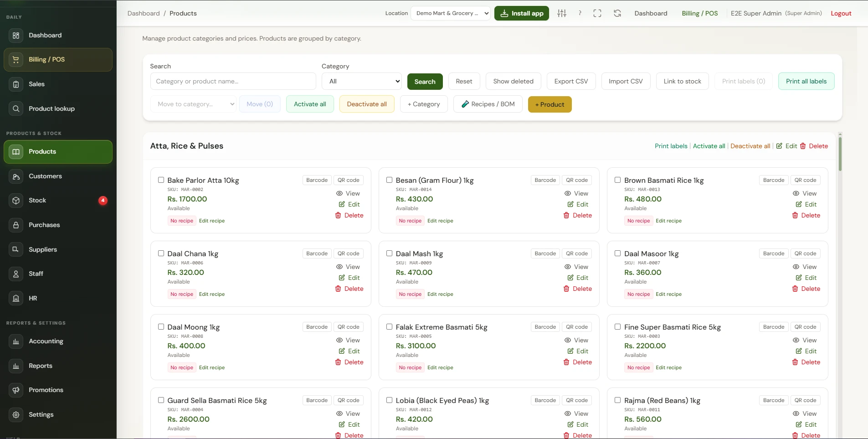868x439 pixels.
Task: Click Edit pencil icon for Brown Basmati Rice 1kg
Action: pyautogui.click(x=799, y=204)
